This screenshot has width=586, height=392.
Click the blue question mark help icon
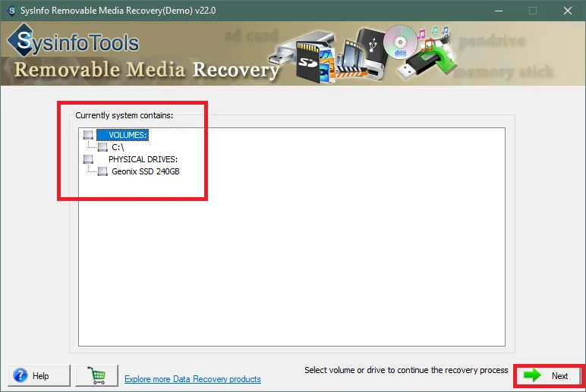coord(20,375)
